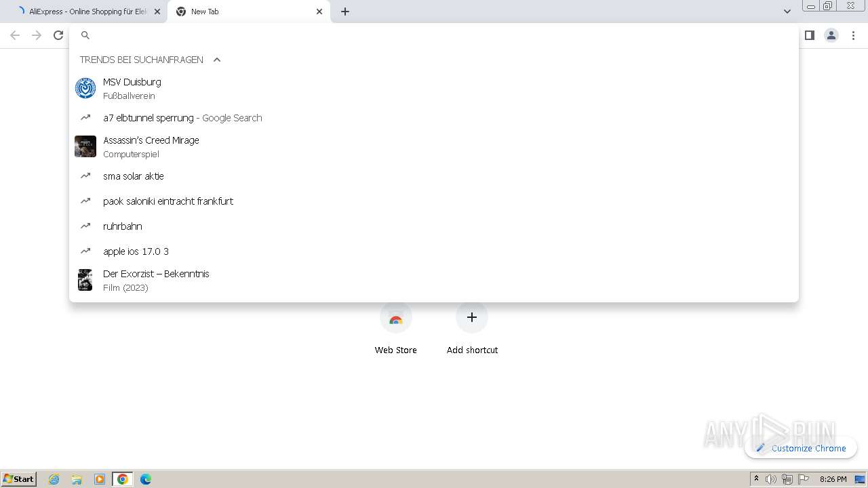Open the Chrome profile avatar menu

click(831, 35)
